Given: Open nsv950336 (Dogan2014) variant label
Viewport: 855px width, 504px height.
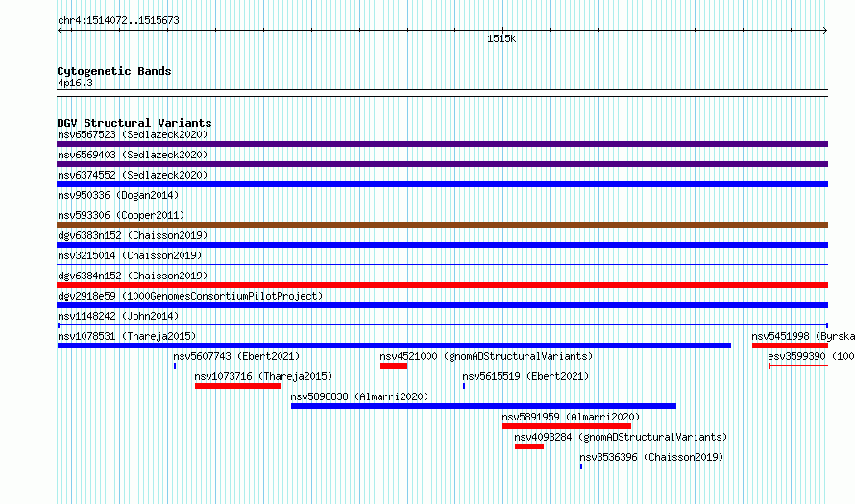Looking at the screenshot, I should 118,195.
